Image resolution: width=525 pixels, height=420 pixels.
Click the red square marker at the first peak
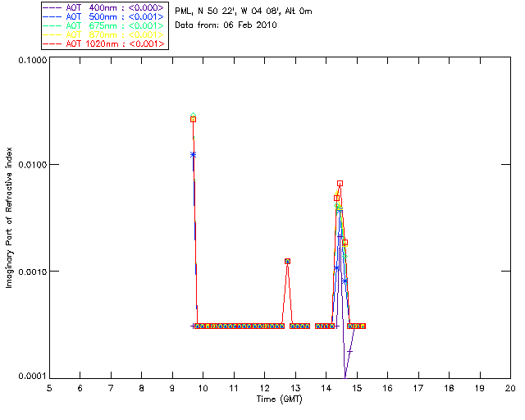[x=194, y=119]
